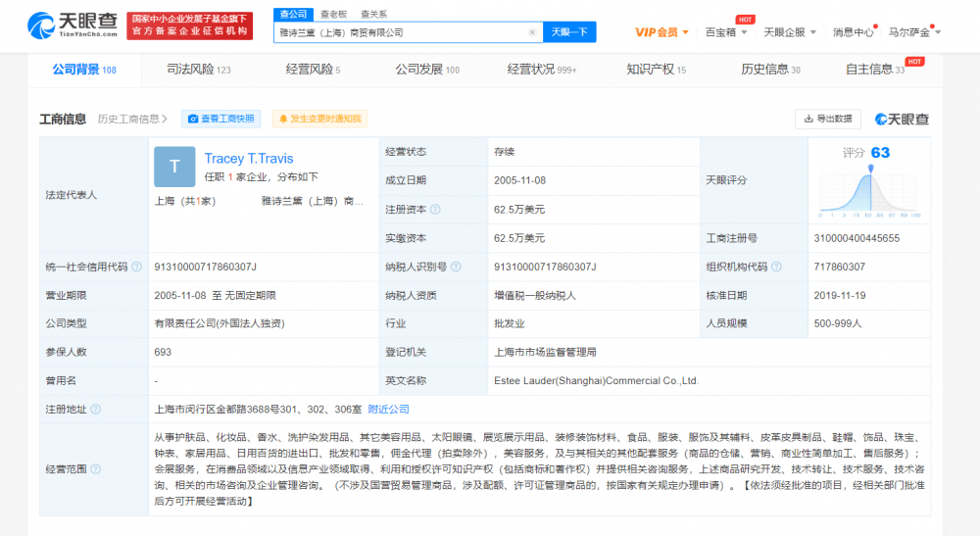
Task: Click help icon next to 注册资本
Action: tap(436, 210)
